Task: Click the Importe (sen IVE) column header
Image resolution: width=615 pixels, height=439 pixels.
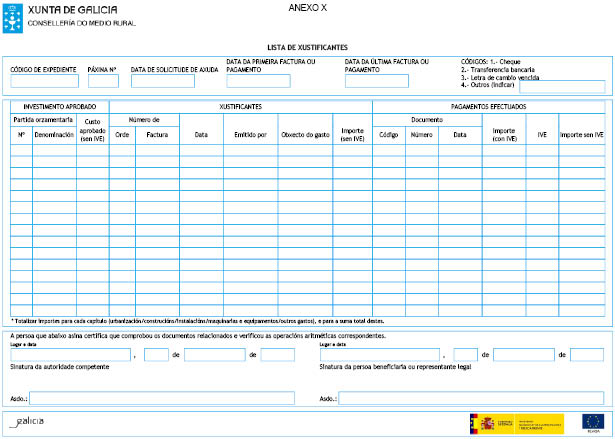Action: tap(352, 135)
